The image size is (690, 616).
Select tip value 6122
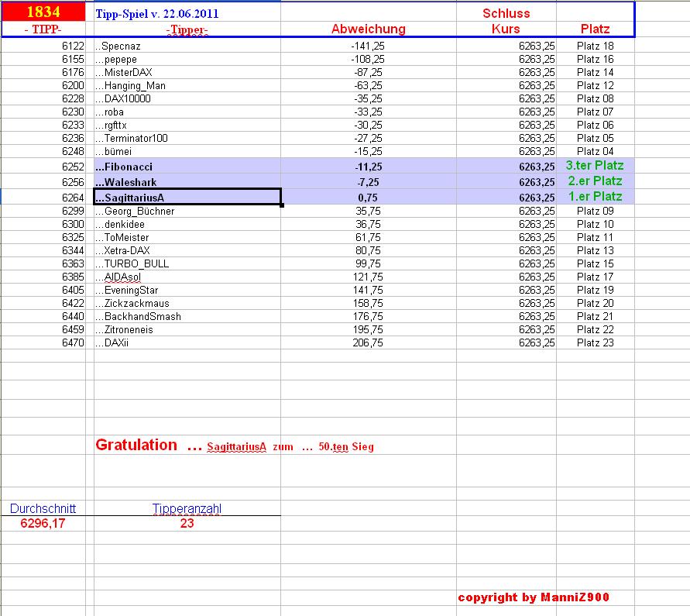click(x=73, y=46)
